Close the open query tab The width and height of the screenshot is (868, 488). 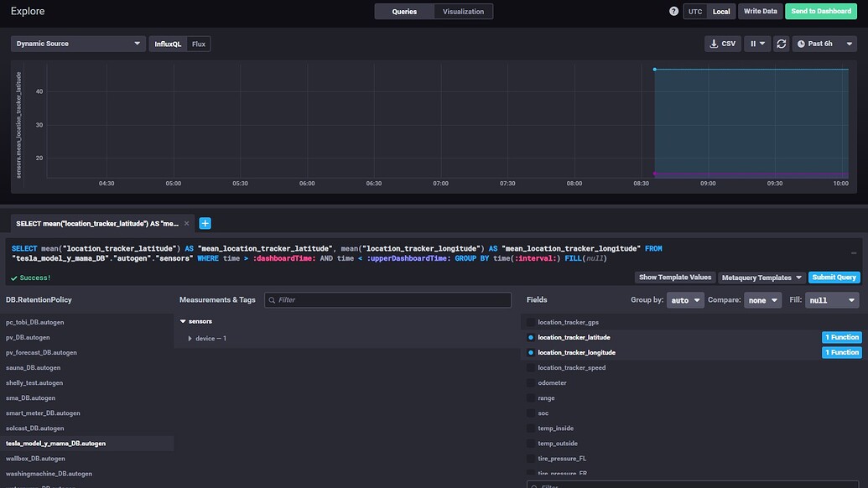pyautogui.click(x=187, y=224)
